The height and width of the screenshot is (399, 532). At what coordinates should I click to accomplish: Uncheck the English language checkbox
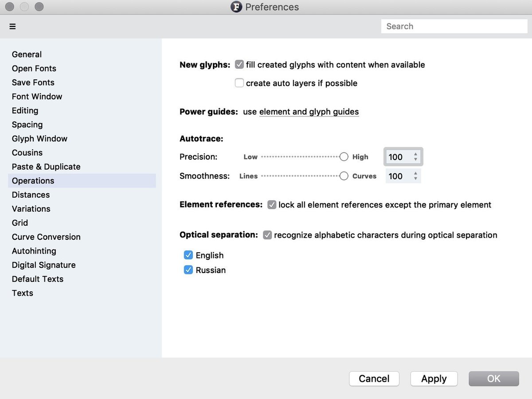pos(188,255)
